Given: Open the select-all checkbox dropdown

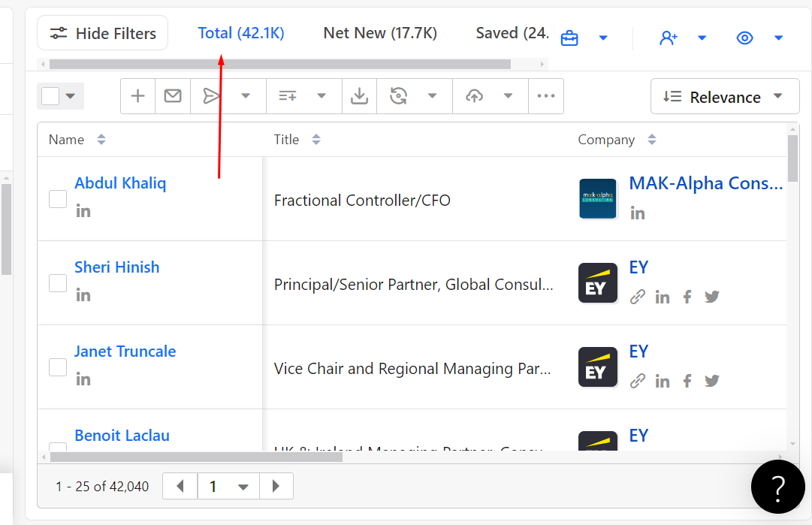Looking at the screenshot, I should pos(70,95).
